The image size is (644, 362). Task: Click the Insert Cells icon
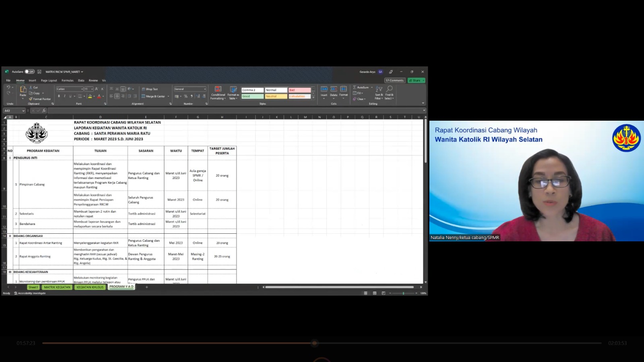pyautogui.click(x=324, y=89)
